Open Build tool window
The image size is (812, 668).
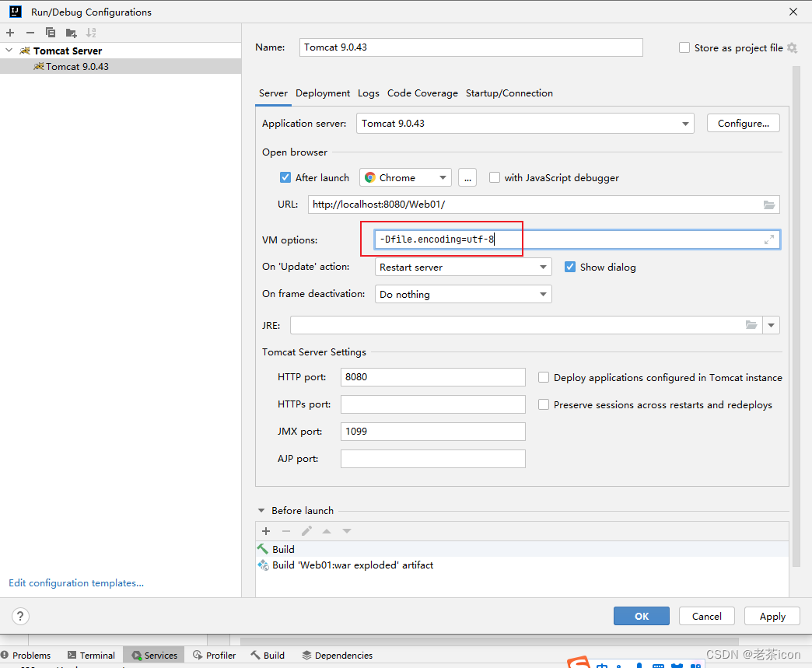(268, 655)
